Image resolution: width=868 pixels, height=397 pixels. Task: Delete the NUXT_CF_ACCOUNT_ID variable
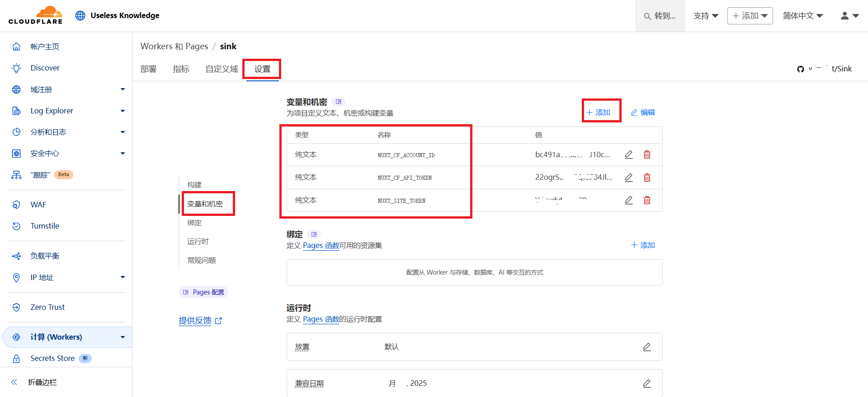(647, 154)
